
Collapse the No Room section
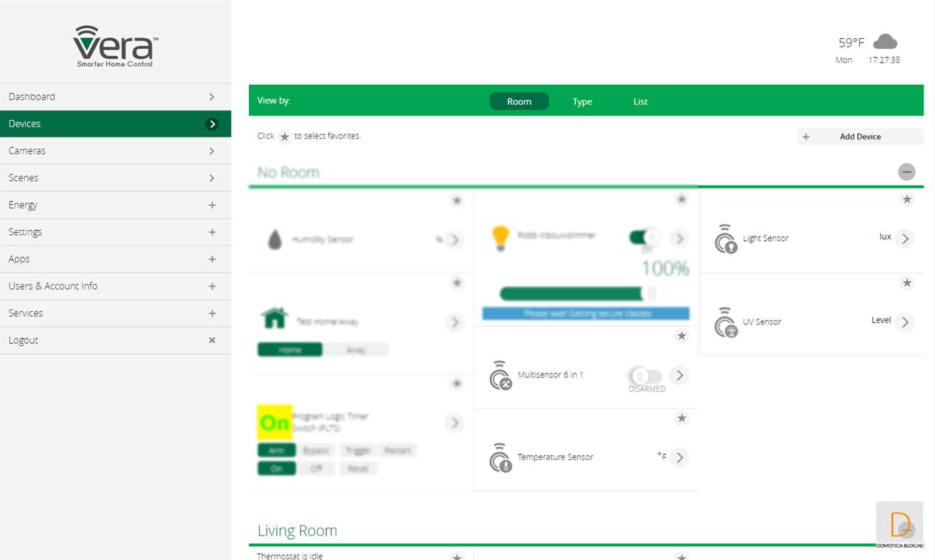(x=906, y=172)
